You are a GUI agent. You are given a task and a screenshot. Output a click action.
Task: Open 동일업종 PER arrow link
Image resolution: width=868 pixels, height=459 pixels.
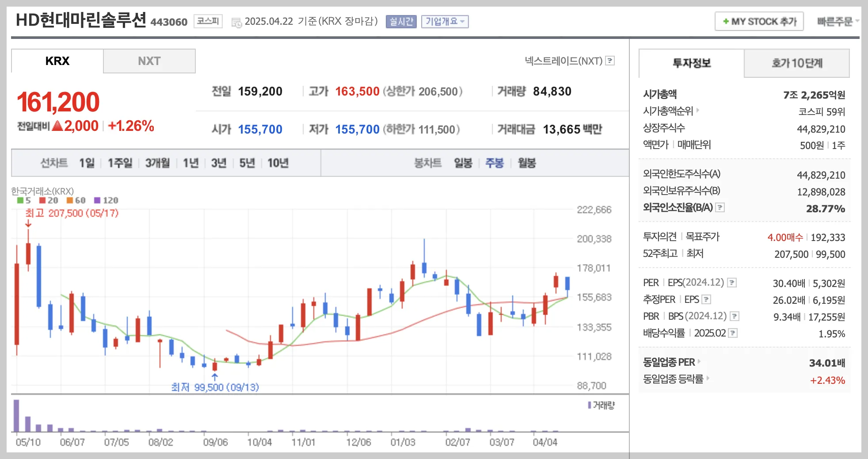(x=699, y=361)
